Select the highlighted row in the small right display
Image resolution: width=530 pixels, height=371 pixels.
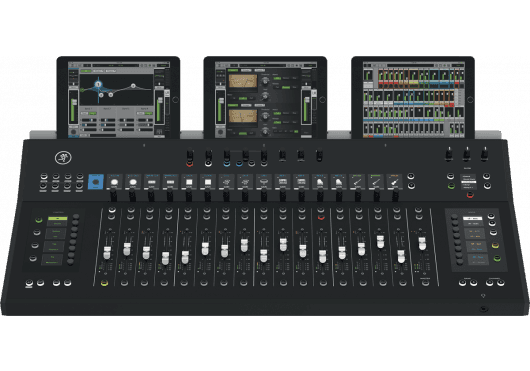pyautogui.click(x=468, y=182)
